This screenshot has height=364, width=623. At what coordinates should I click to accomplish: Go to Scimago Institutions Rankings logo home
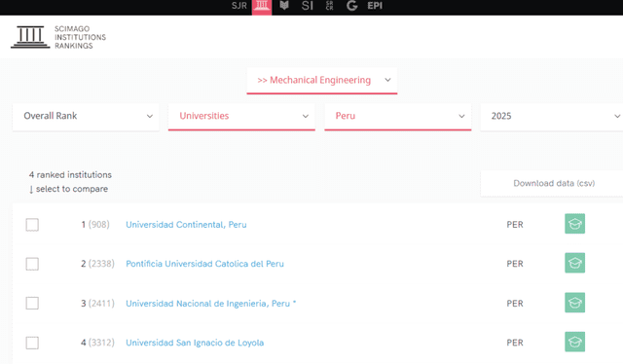[x=58, y=37]
